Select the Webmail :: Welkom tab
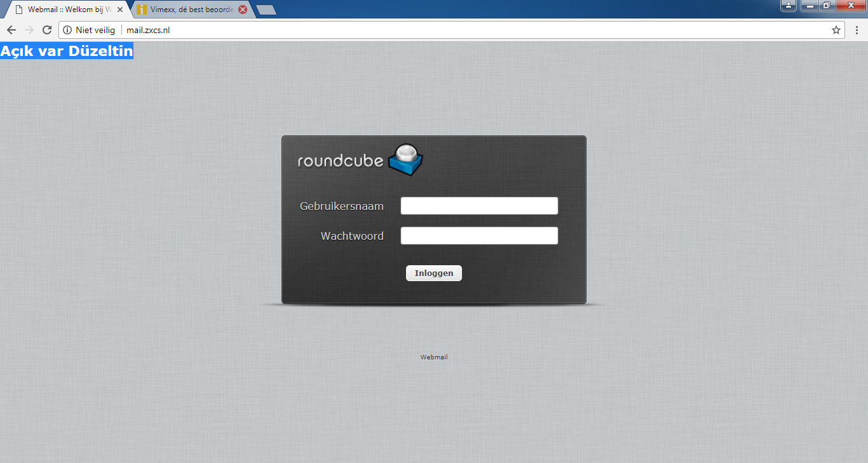868x463 pixels. click(x=67, y=10)
